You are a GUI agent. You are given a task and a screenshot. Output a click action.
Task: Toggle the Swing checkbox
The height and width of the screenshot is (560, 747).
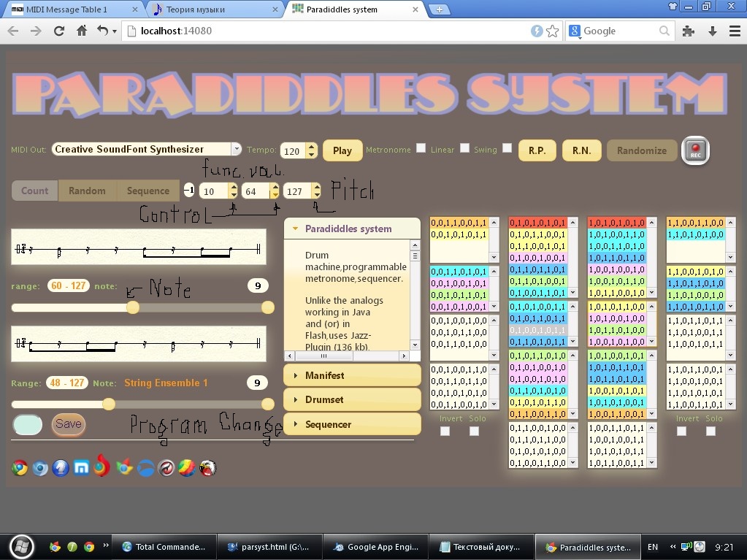click(x=507, y=148)
